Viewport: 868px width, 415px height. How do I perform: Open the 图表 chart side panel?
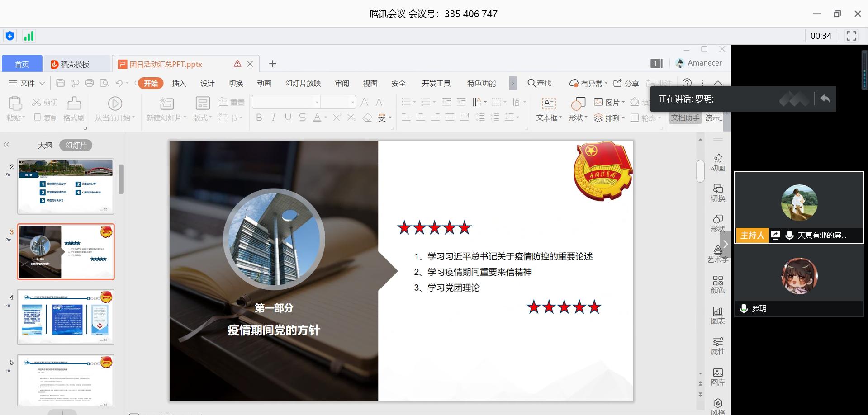tap(718, 315)
